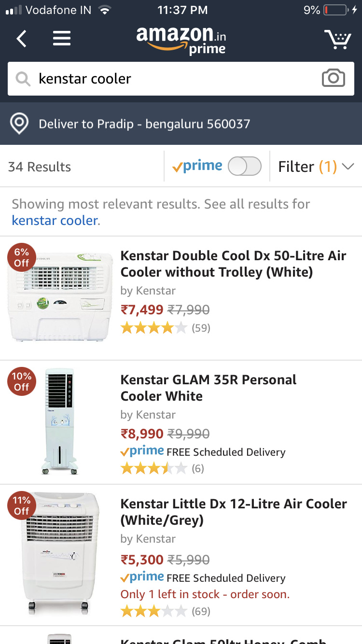Expand the Filter dropdown
The image size is (362, 644).
click(x=316, y=167)
